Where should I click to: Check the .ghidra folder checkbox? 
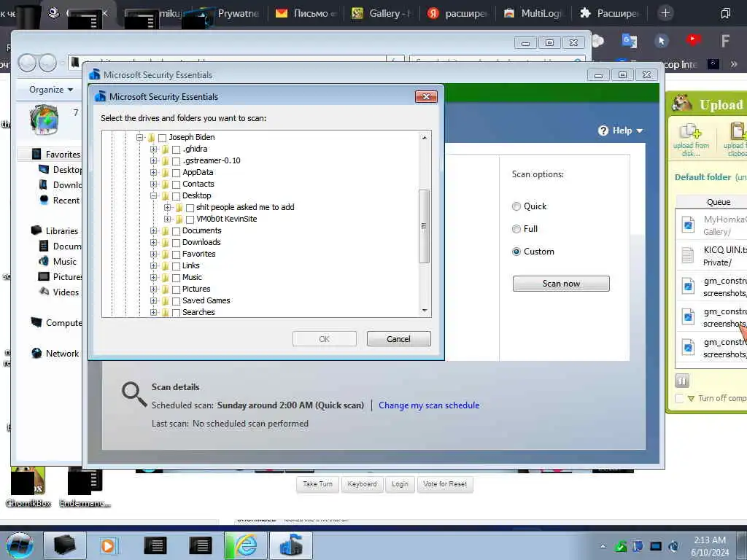(176, 149)
